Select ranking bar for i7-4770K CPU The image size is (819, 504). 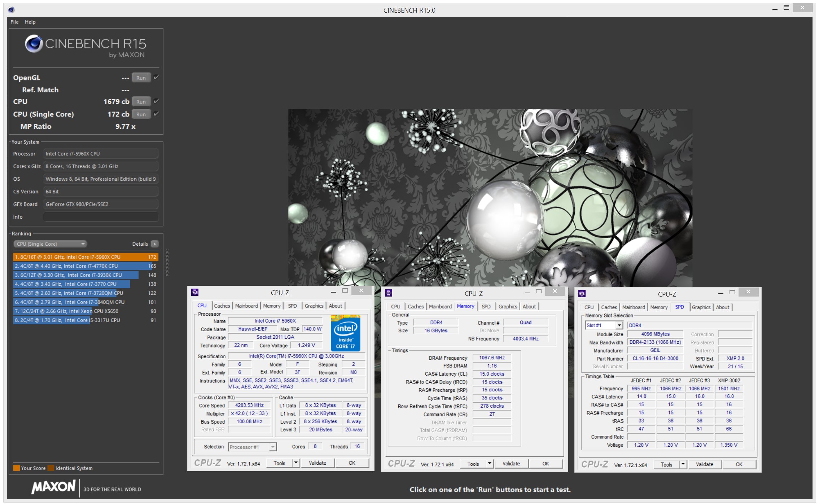pyautogui.click(x=86, y=266)
